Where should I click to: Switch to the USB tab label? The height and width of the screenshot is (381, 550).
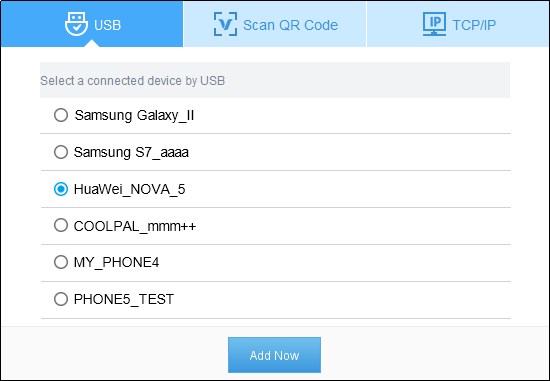[x=108, y=25]
